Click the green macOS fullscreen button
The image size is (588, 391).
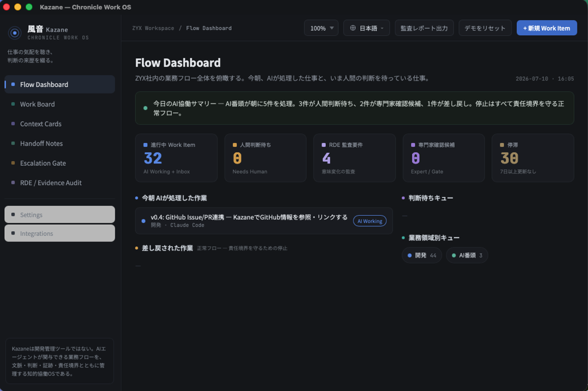(29, 7)
